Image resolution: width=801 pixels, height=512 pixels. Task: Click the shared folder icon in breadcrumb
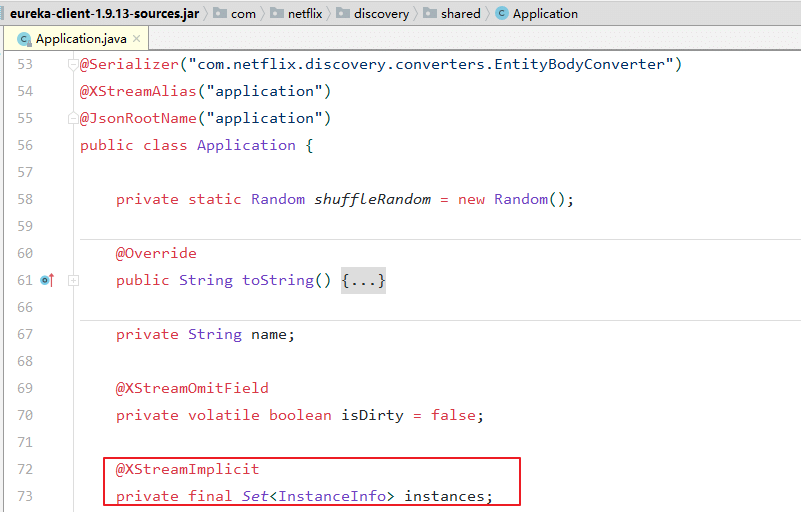pos(430,14)
